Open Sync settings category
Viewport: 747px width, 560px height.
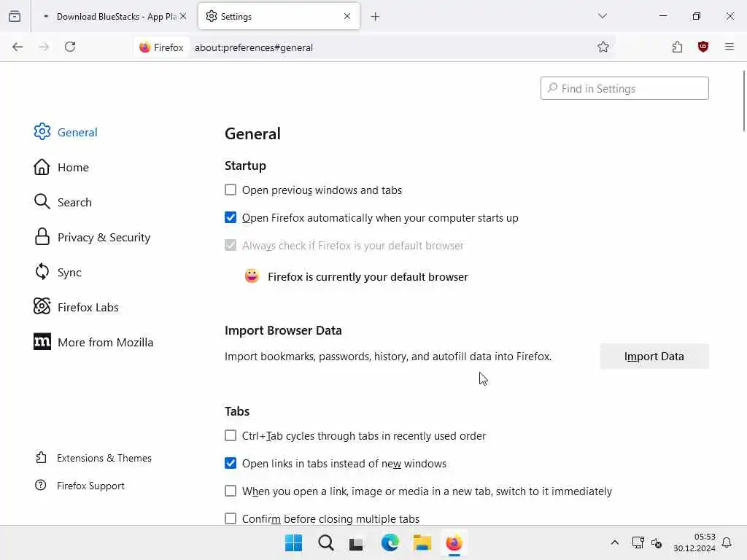[58, 272]
